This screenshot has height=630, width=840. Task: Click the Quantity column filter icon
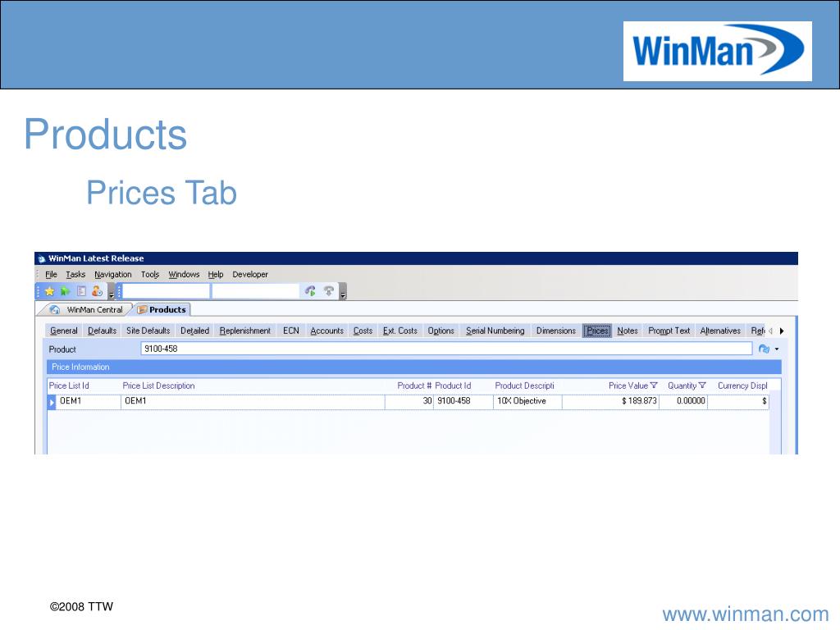(x=702, y=386)
